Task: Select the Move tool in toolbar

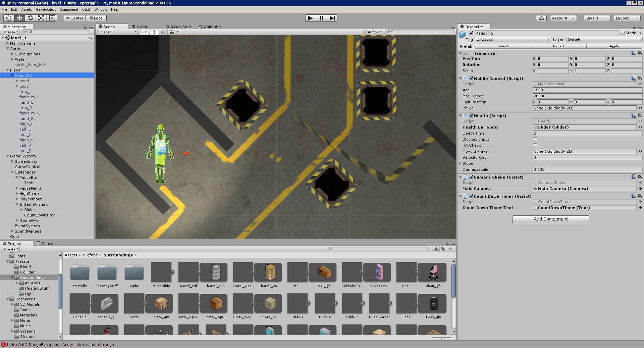Action: click(x=19, y=18)
